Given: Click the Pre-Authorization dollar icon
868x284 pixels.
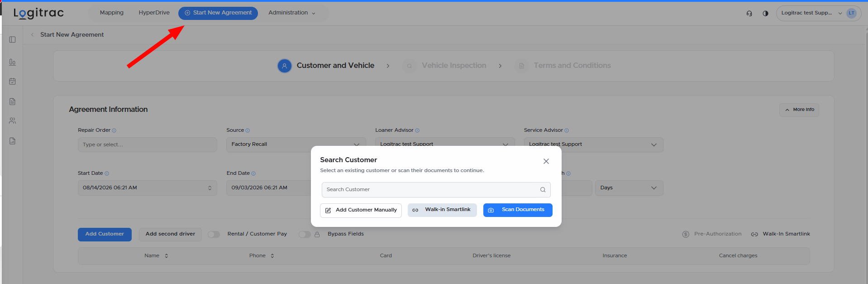Looking at the screenshot, I should pos(686,234).
